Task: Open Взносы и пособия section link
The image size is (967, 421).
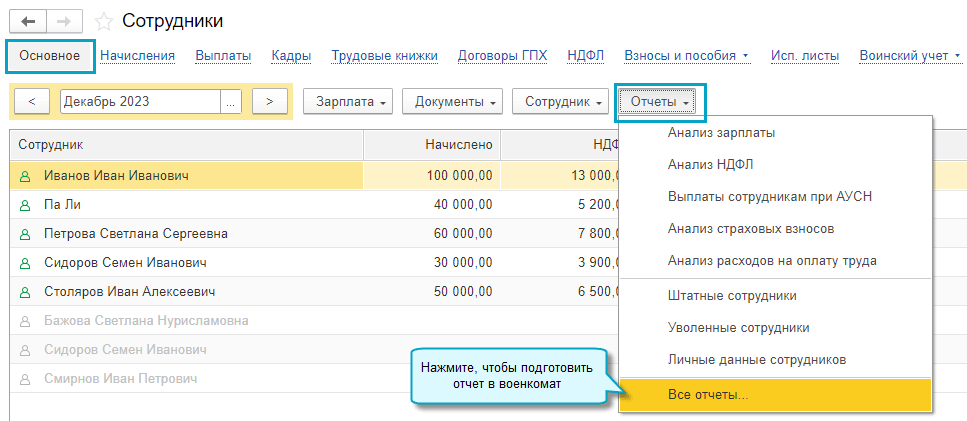Action: tap(686, 56)
